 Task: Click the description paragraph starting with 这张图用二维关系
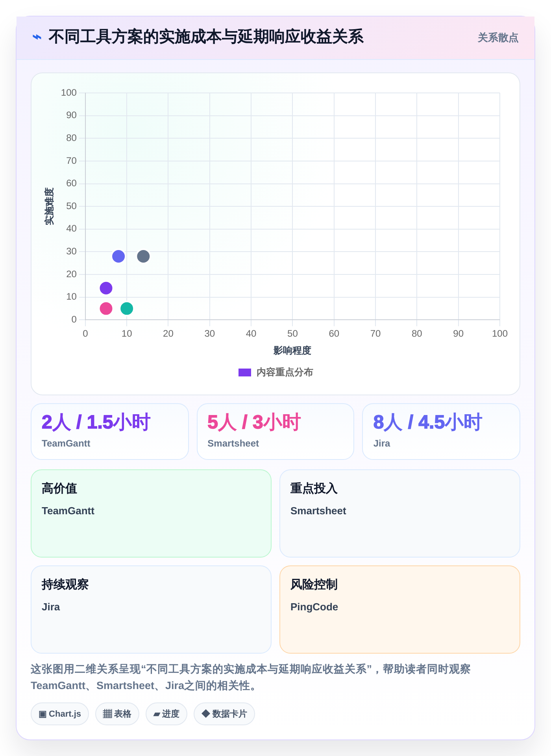pos(251,677)
